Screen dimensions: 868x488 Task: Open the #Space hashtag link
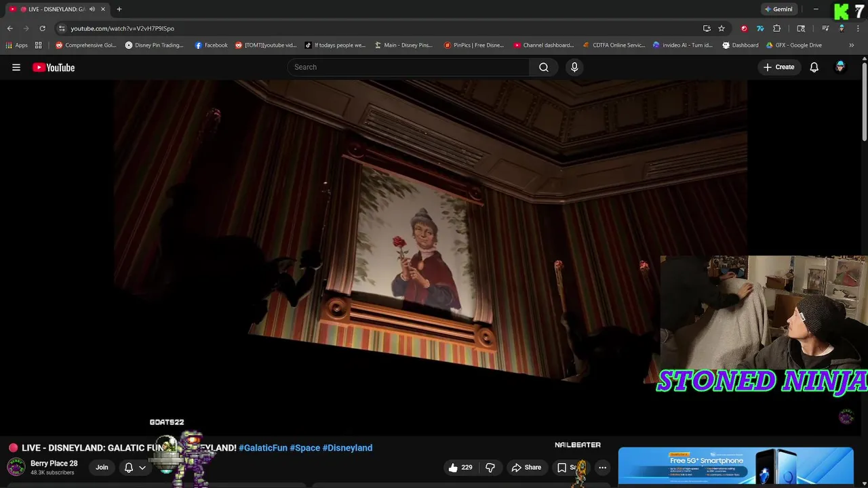[304, 448]
